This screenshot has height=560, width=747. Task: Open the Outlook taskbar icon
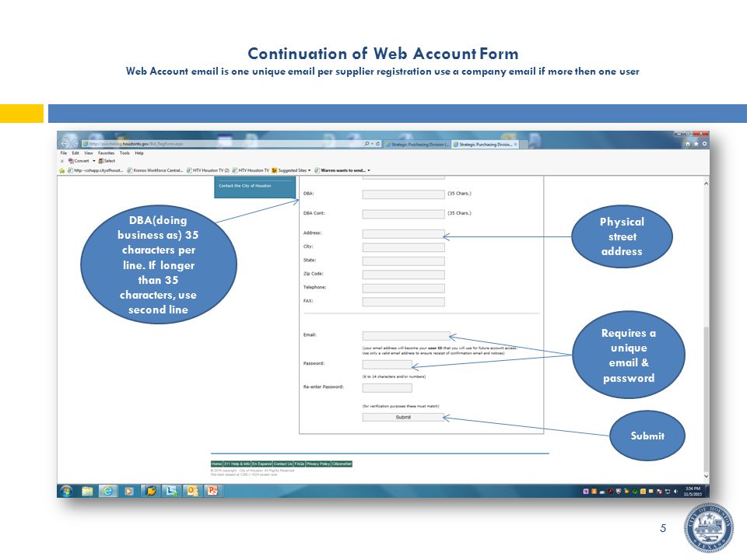192,491
